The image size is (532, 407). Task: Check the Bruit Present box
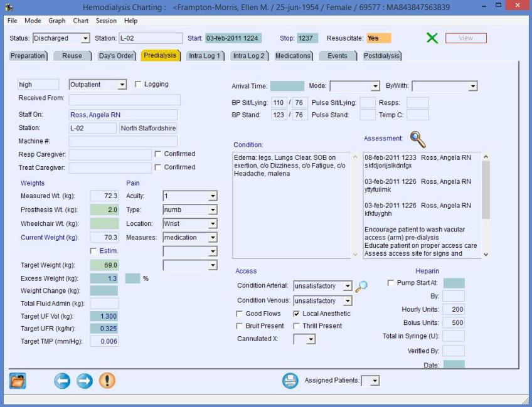coord(239,326)
